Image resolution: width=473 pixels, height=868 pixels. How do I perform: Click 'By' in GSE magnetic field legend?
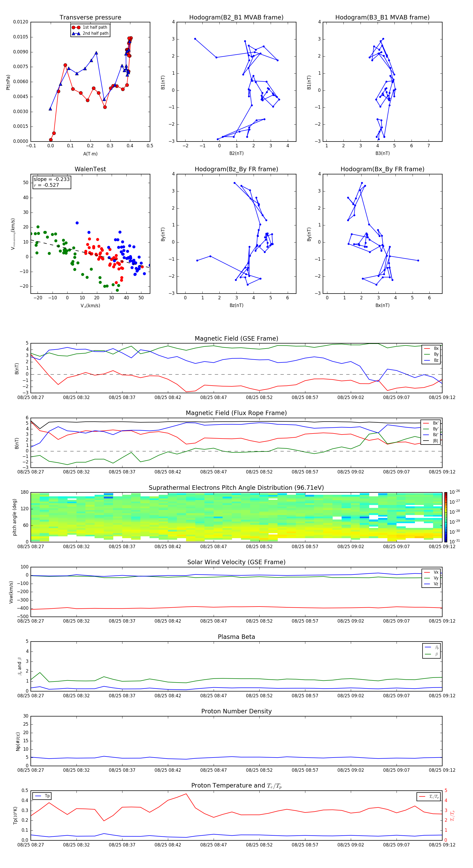[x=431, y=354]
